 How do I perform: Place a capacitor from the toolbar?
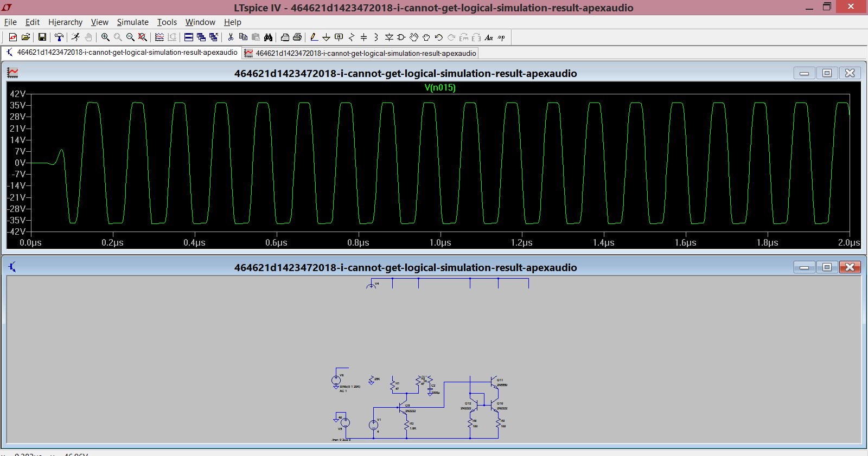(363, 37)
